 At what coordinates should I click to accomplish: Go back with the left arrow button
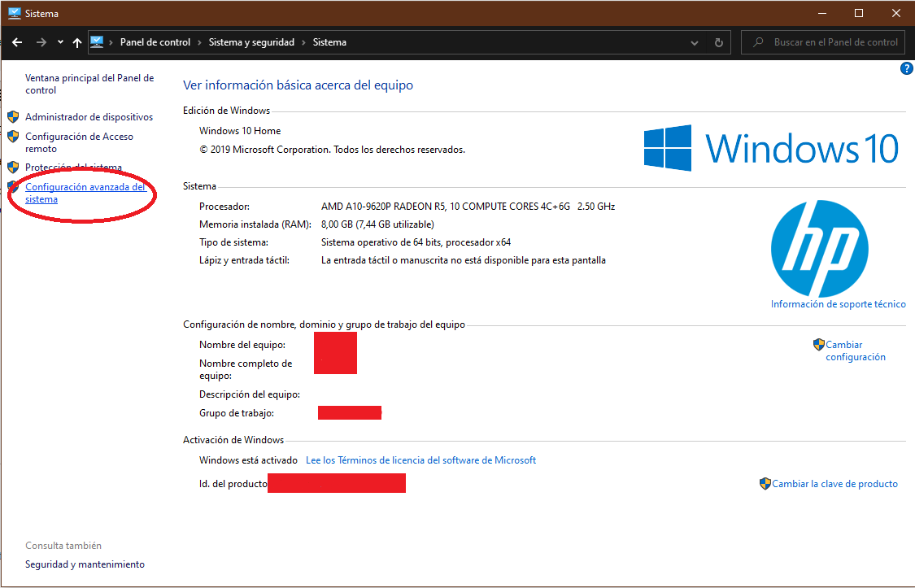coord(17,42)
